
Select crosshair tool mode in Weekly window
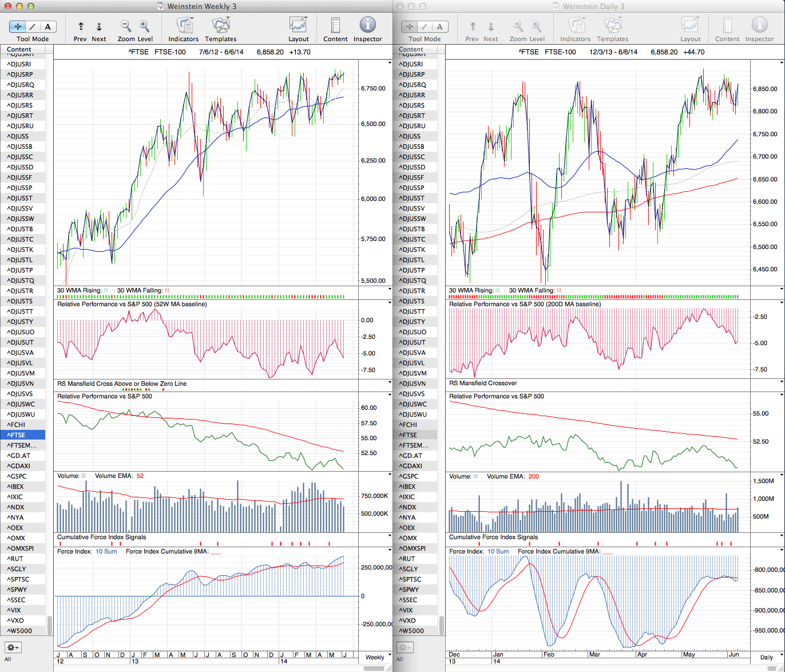pos(18,26)
